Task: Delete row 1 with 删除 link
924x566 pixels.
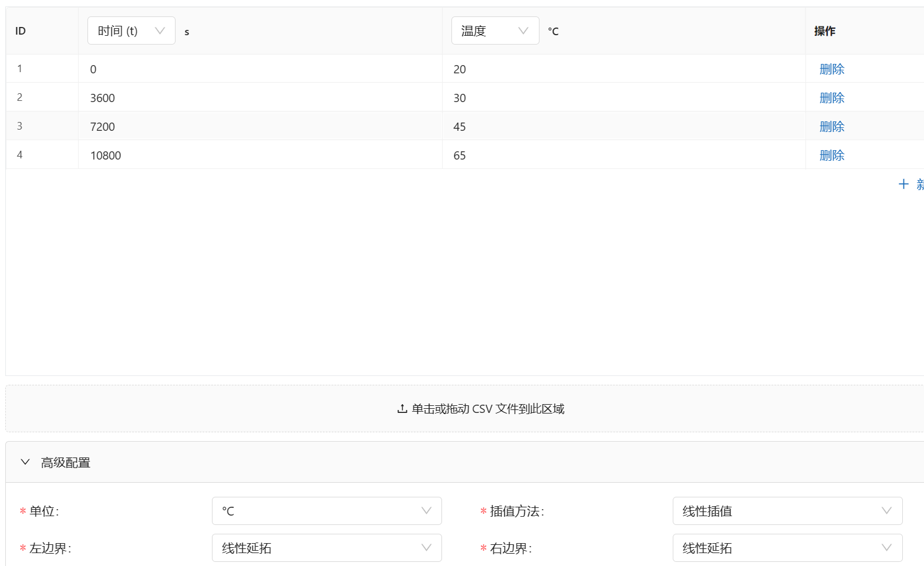Action: (x=832, y=69)
